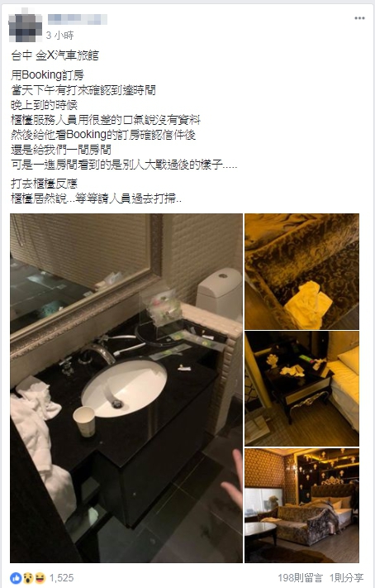
Task: Open the three-dot post options menu
Action: coord(359,18)
